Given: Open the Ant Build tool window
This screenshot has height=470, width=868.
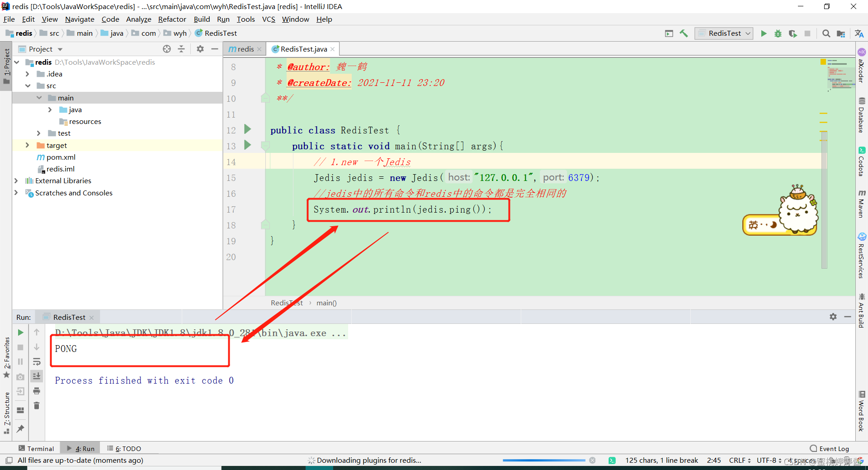Looking at the screenshot, I should click(x=862, y=310).
